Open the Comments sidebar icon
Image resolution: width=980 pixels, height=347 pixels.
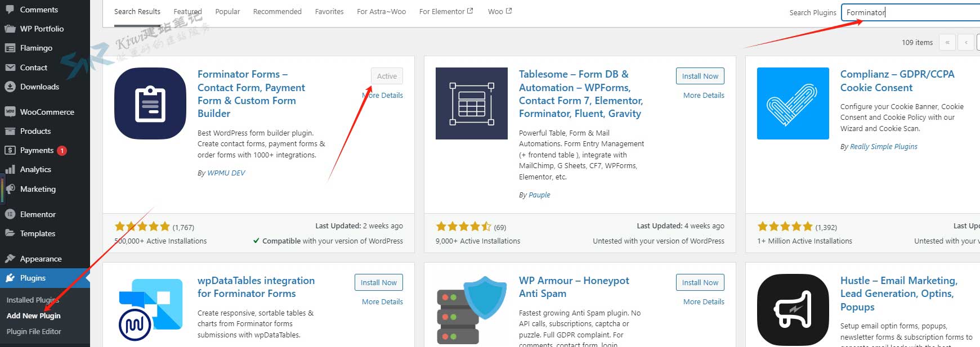pyautogui.click(x=10, y=10)
